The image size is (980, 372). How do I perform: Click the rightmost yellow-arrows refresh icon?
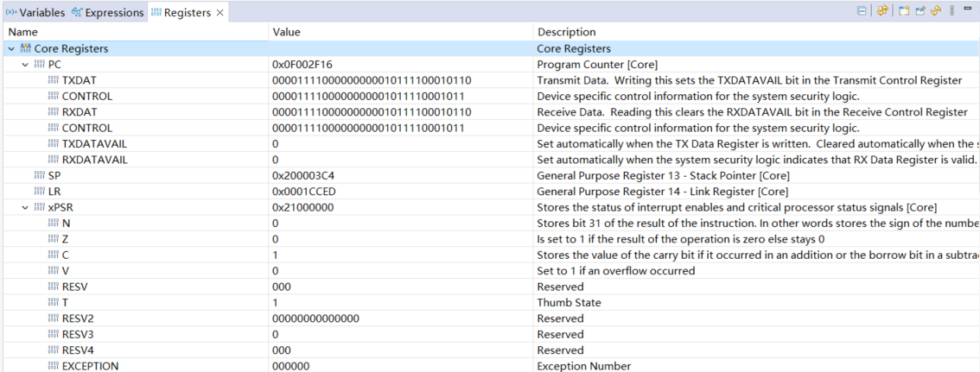935,11
